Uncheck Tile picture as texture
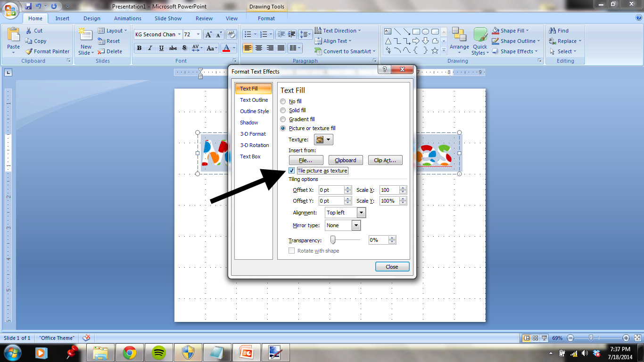Viewport: 644px width, 362px height. (292, 171)
